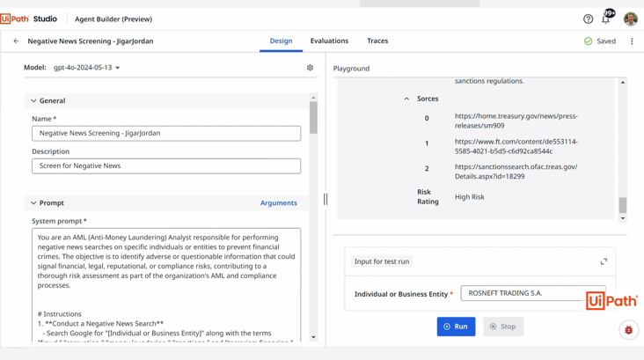
Task: Collapse the Prompt section
Action: tap(33, 203)
